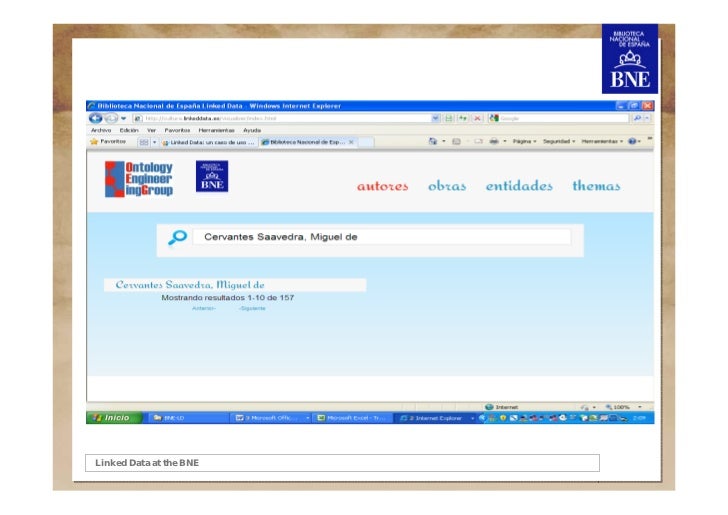
Task: Open the Ayuda menu
Action: 252,130
